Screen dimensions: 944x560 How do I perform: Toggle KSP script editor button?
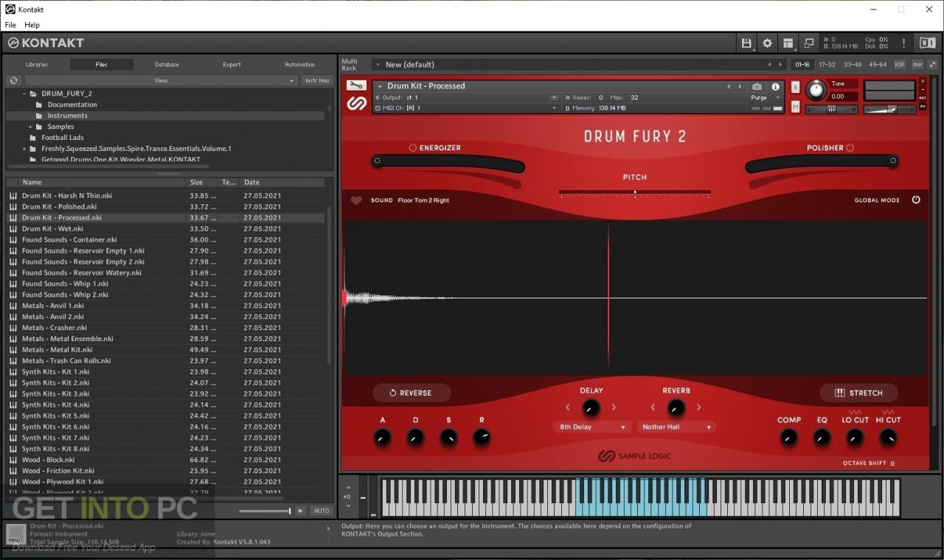900,65
